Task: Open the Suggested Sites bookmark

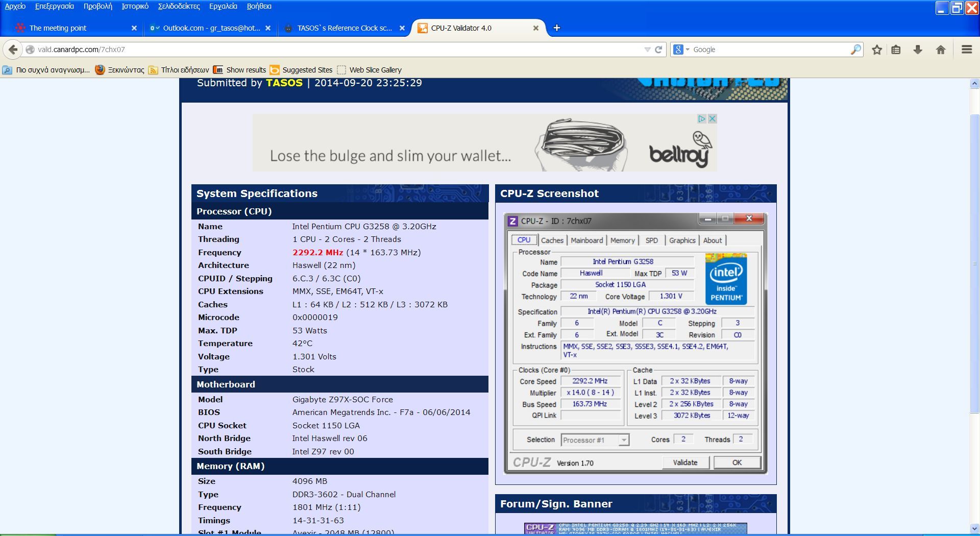Action: (x=301, y=70)
